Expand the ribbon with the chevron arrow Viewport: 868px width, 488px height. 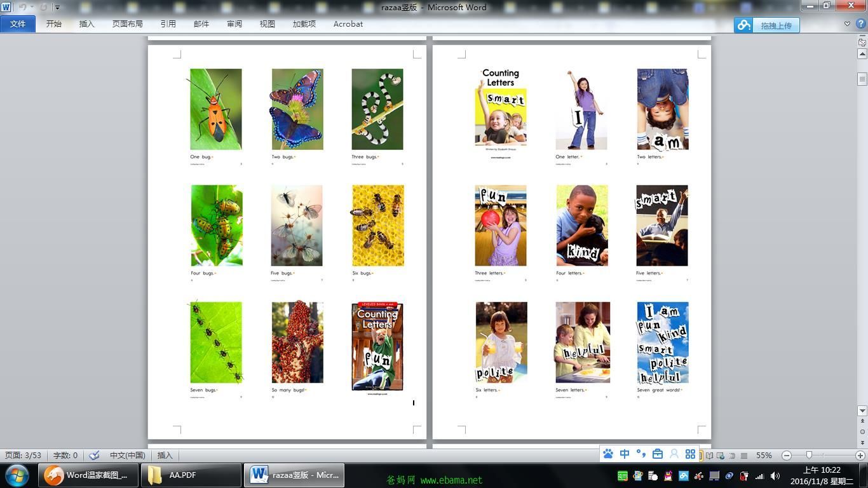pos(847,24)
